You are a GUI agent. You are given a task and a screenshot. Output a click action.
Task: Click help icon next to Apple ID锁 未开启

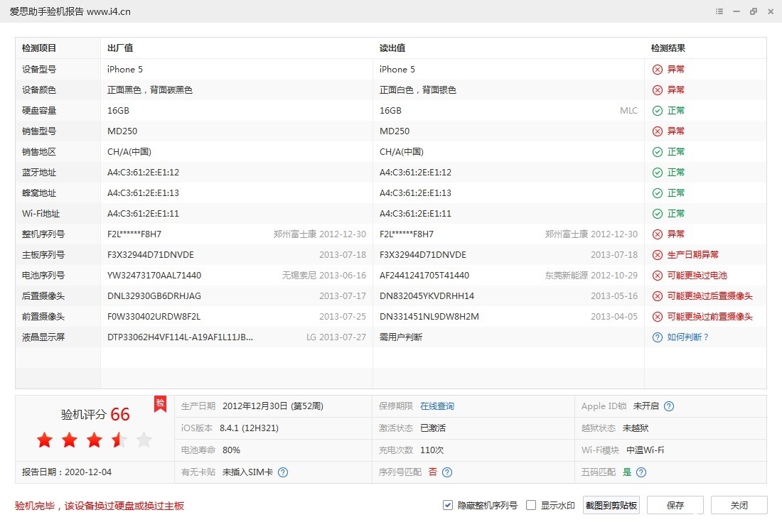[x=669, y=406]
